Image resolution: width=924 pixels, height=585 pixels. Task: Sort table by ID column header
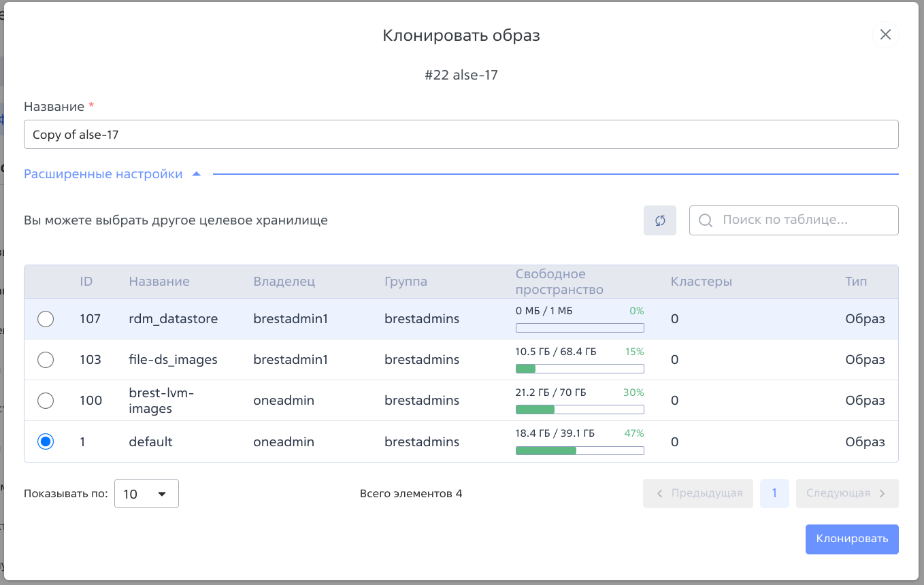click(x=86, y=282)
